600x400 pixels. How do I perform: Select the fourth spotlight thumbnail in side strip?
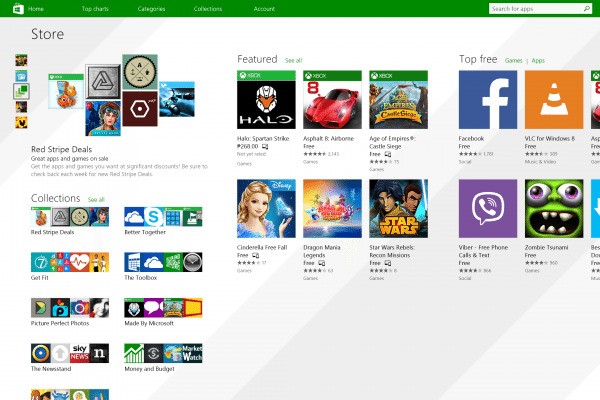tap(21, 107)
